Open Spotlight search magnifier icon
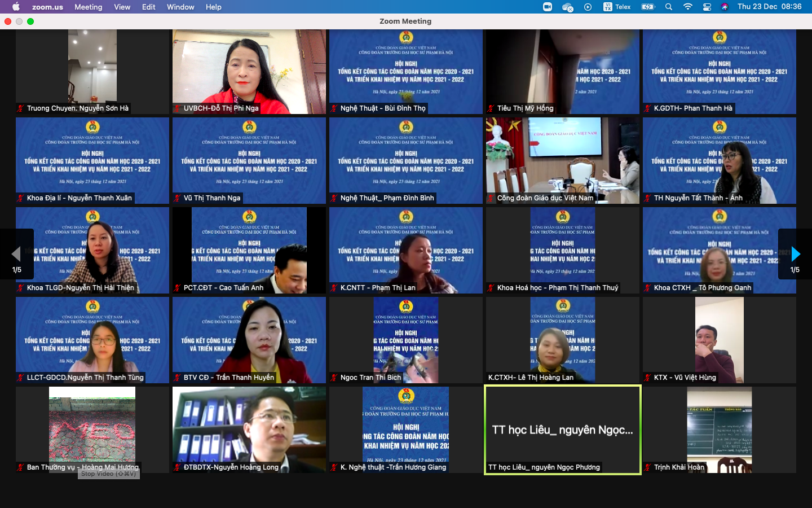The height and width of the screenshot is (508, 812). [668, 7]
